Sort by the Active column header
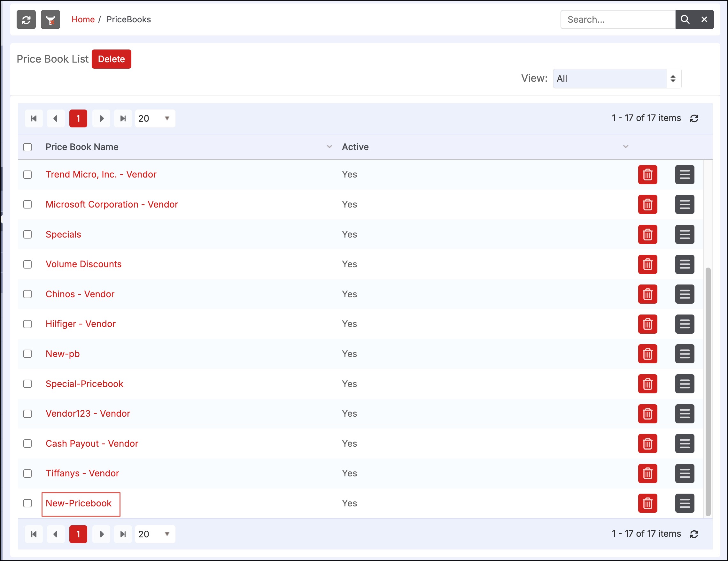The width and height of the screenshot is (728, 561). click(355, 147)
